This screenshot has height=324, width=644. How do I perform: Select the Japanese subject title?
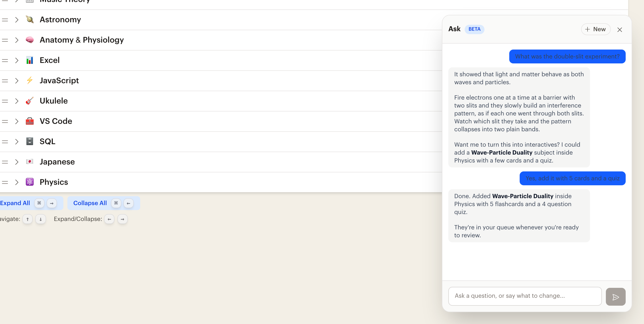tap(57, 162)
